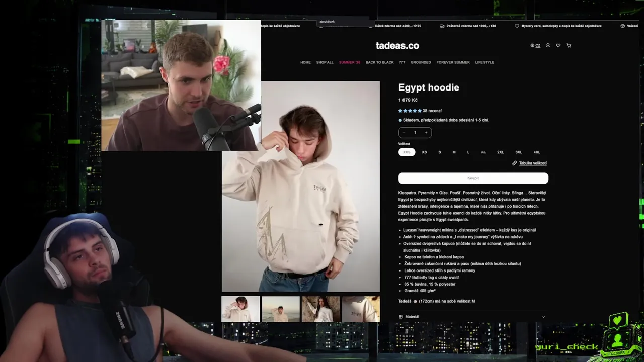
Task: Select second thumbnail with beach background
Action: coord(281,309)
